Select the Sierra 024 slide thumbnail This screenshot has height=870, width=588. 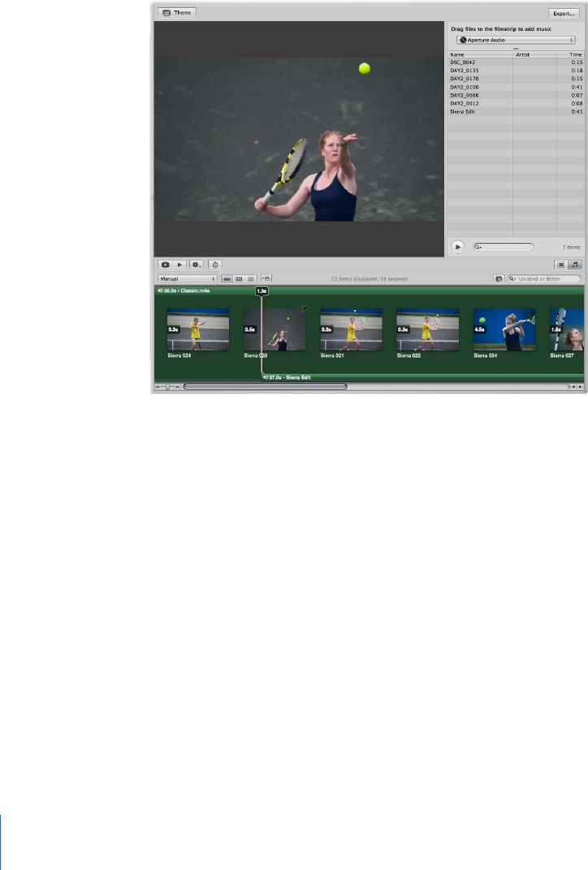click(x=198, y=330)
